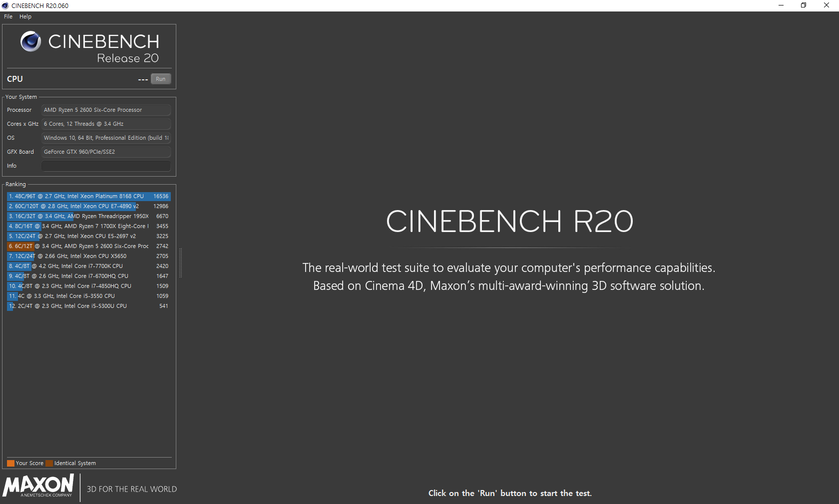Select the Xeon Platinum 8168 ranking row

[89, 196]
